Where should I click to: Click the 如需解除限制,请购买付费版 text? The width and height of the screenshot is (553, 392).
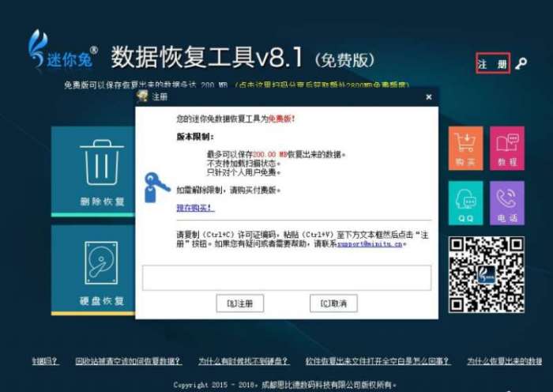tap(228, 190)
